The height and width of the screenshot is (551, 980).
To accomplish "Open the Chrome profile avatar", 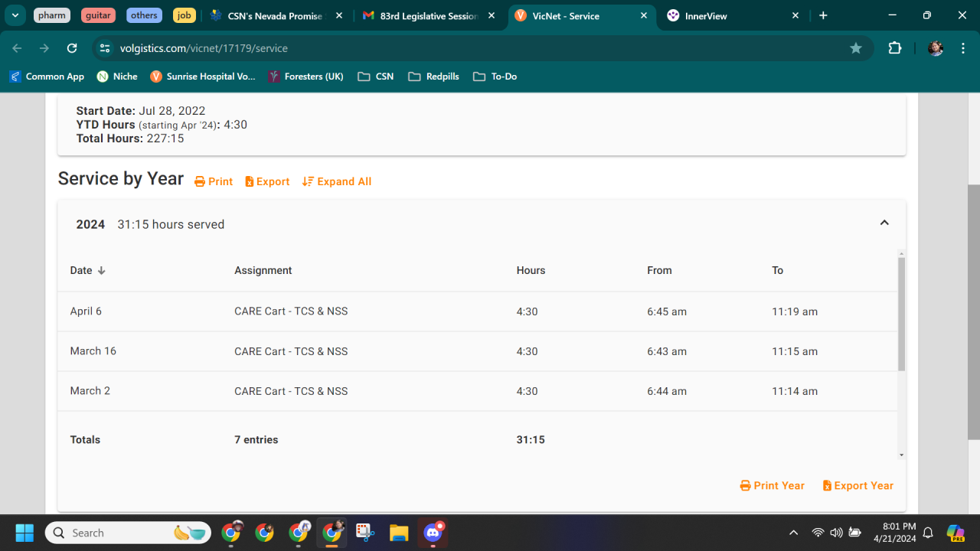I will tap(935, 48).
